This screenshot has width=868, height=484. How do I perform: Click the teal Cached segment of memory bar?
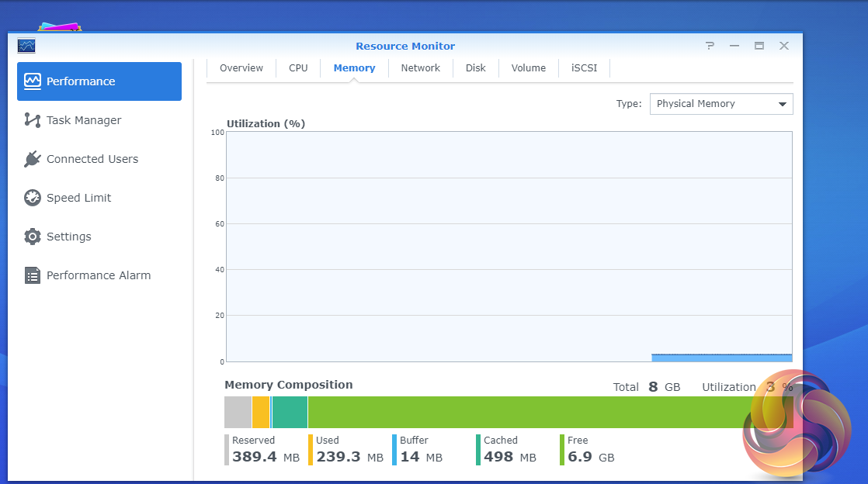(x=290, y=412)
